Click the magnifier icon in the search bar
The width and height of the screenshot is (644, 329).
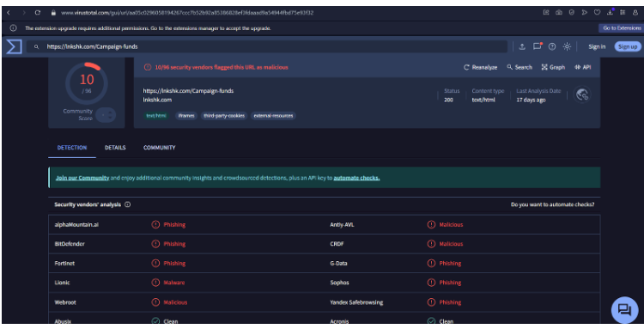(x=37, y=47)
